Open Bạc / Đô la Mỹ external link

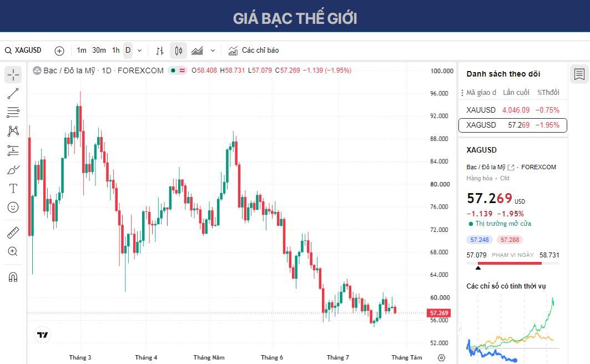point(511,168)
